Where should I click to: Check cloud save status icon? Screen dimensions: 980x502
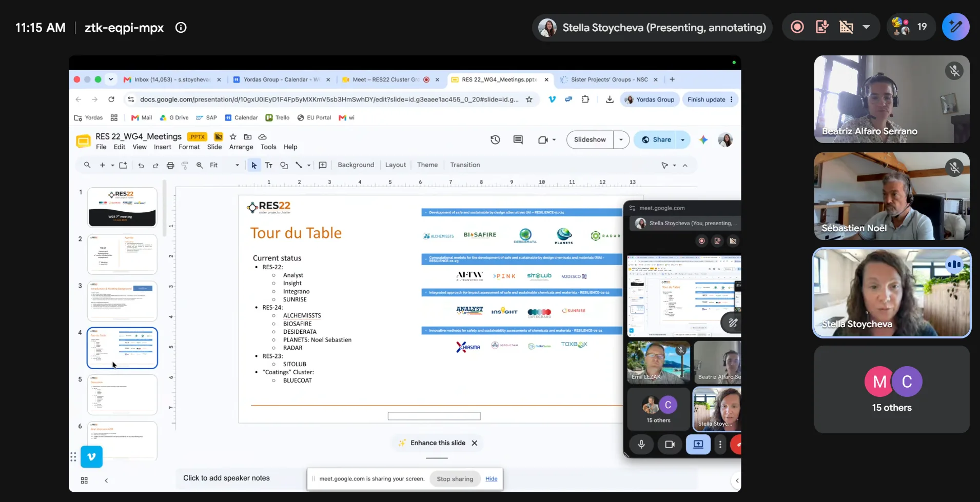click(x=262, y=136)
